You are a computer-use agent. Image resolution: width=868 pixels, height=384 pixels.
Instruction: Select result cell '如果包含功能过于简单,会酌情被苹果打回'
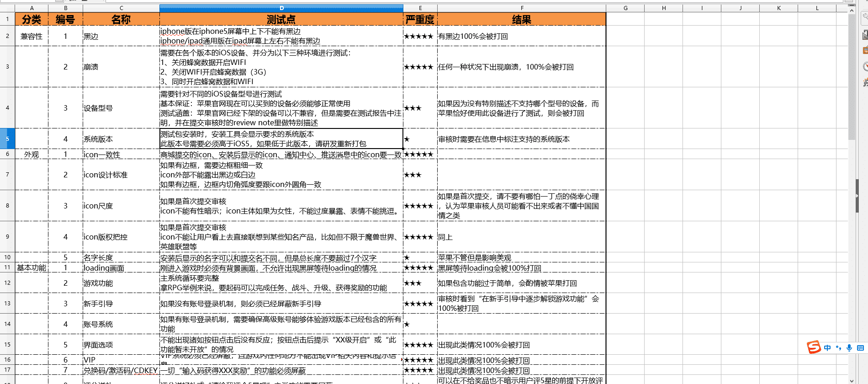tap(522, 283)
